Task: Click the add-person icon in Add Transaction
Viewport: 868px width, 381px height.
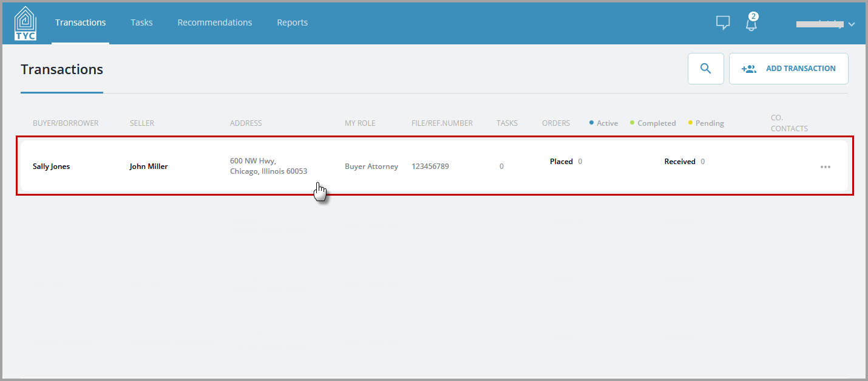Action: 749,69
